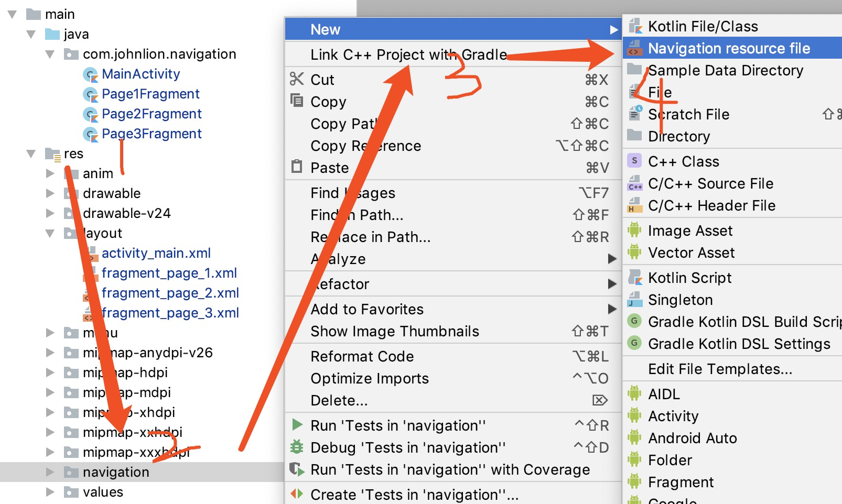This screenshot has height=504, width=842.
Task: Click the Copy icon in context menu
Action: (297, 101)
